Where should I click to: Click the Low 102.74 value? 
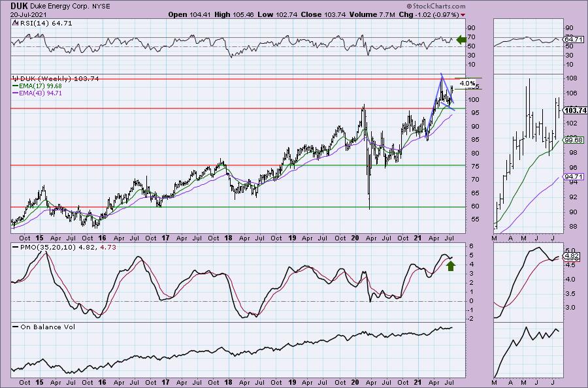click(277, 14)
